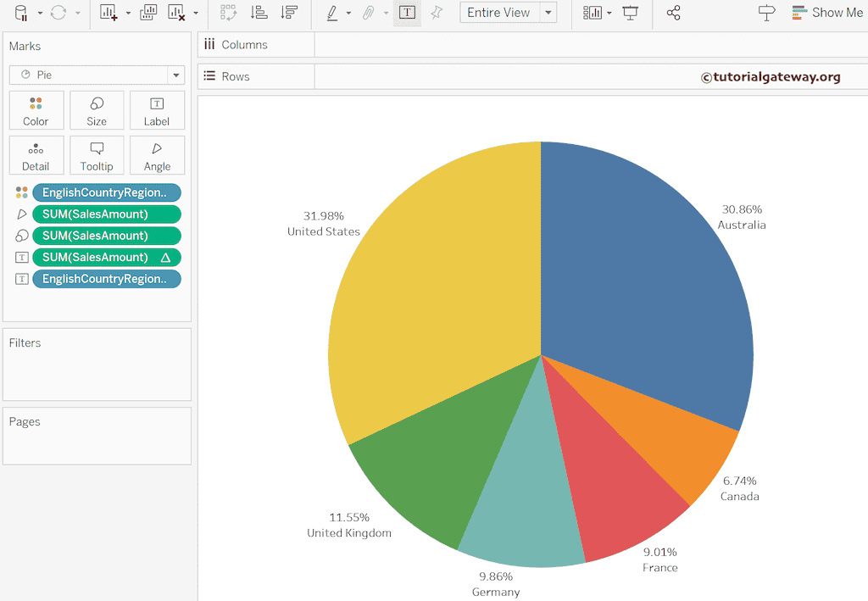Select the EnglishCountryRegion pill under Marks
This screenshot has height=601, width=868.
click(x=107, y=192)
